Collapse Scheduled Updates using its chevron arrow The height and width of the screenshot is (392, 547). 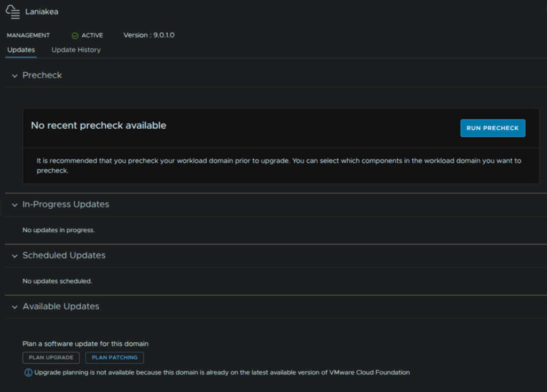click(x=14, y=256)
